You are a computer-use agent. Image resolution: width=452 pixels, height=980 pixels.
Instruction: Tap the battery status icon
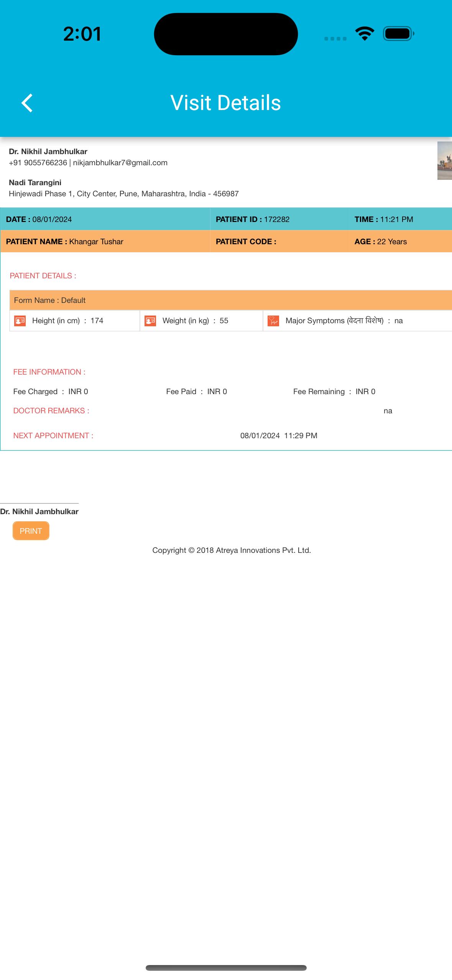(399, 34)
